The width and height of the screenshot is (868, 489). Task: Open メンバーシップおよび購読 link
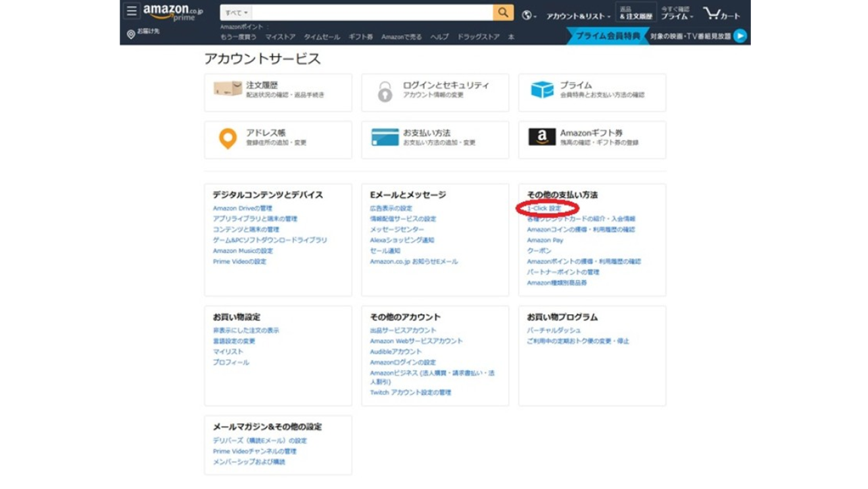tap(249, 462)
